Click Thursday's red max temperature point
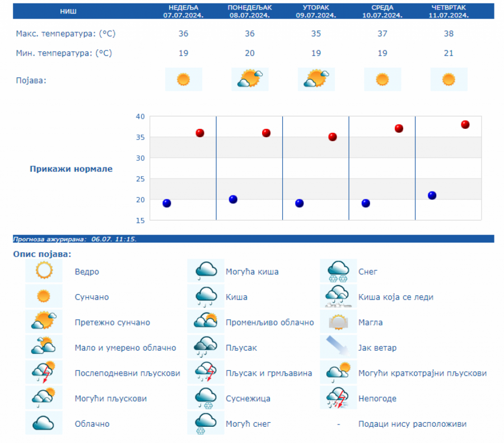Screen dimensions: 504x443 tap(465, 124)
